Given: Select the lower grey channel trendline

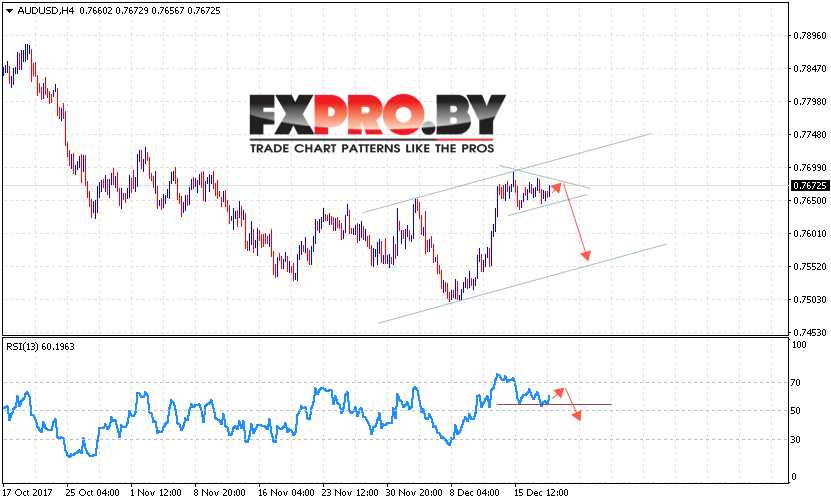Looking at the screenshot, I should coord(522,284).
